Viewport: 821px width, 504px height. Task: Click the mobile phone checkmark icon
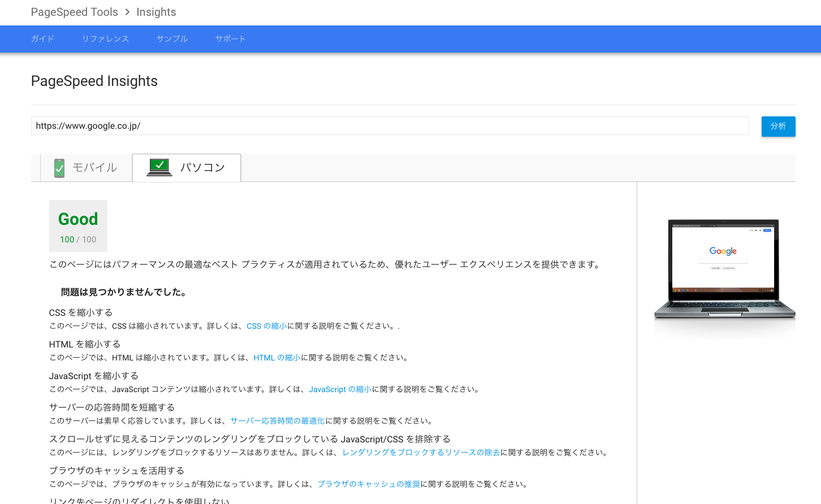(x=59, y=168)
